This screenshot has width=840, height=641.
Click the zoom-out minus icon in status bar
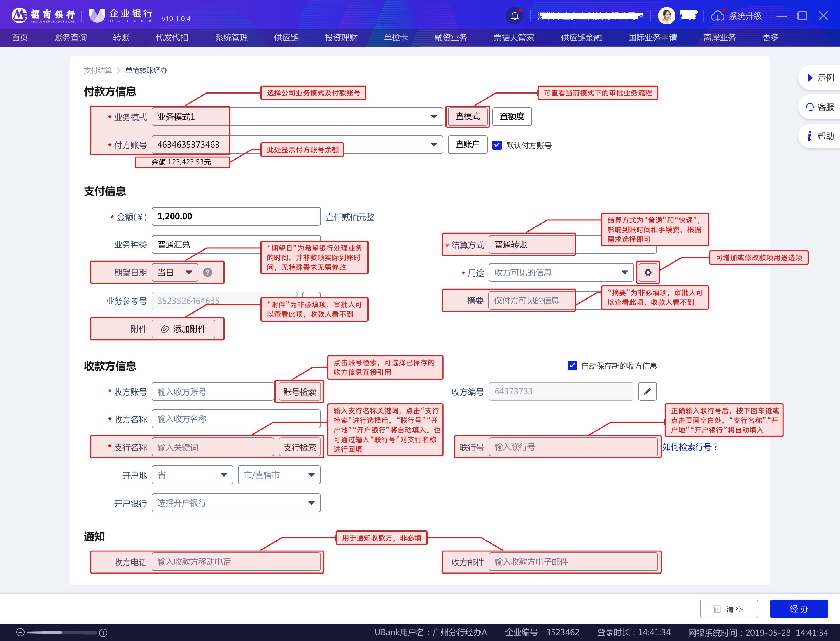[21, 633]
